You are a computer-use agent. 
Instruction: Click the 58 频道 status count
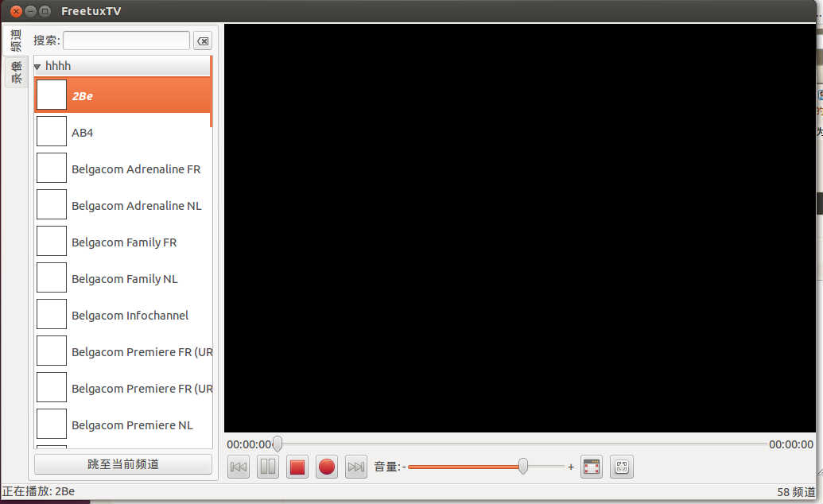pyautogui.click(x=796, y=492)
